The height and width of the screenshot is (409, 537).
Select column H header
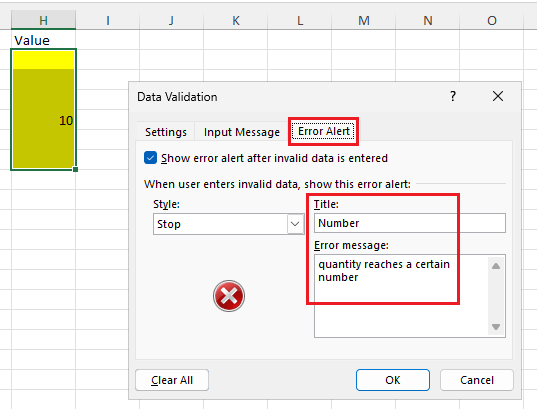43,20
